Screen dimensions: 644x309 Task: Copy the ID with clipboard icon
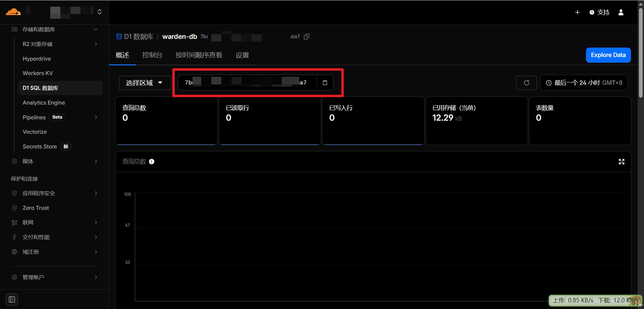pos(325,83)
